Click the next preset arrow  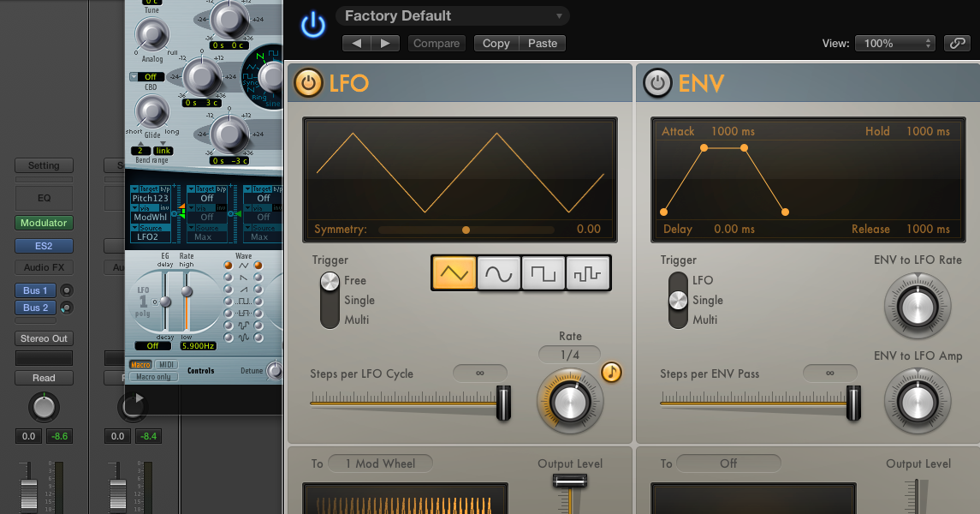click(x=385, y=42)
